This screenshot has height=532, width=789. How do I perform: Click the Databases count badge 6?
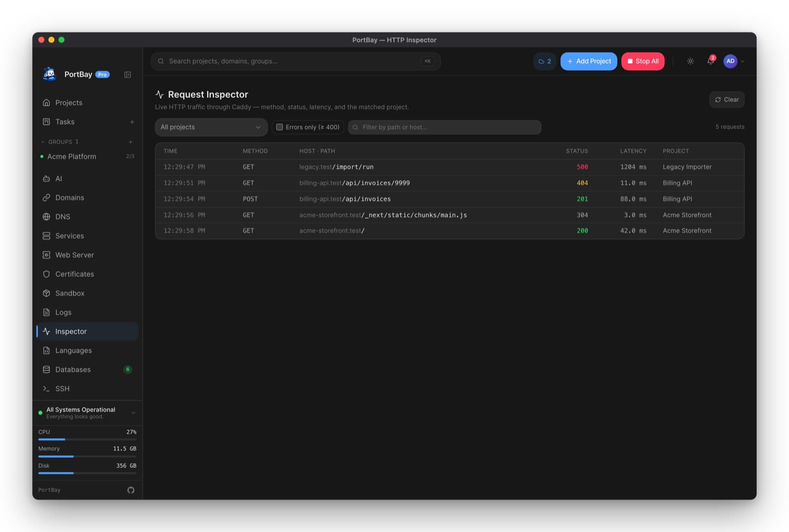[128, 369]
